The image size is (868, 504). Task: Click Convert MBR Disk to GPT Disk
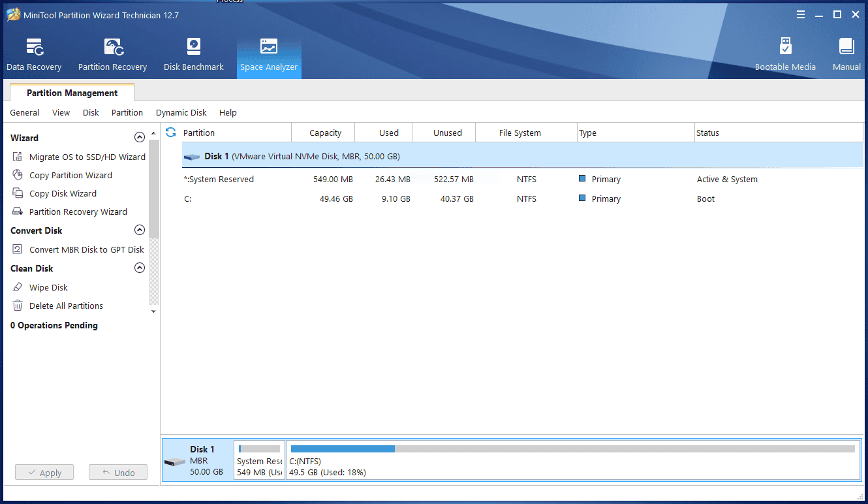click(86, 249)
